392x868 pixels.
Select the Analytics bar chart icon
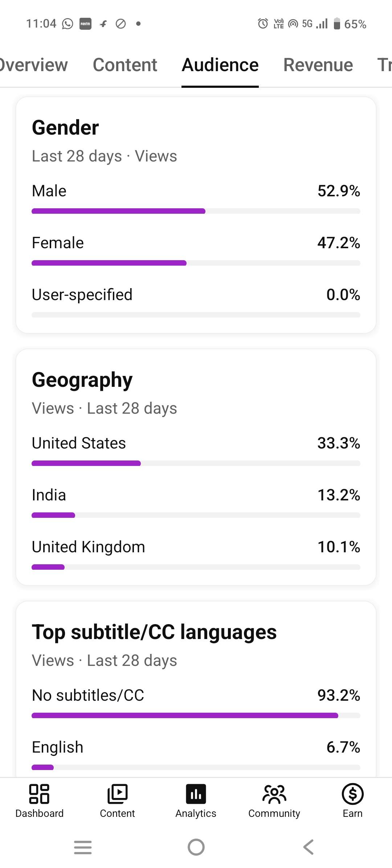(x=196, y=795)
